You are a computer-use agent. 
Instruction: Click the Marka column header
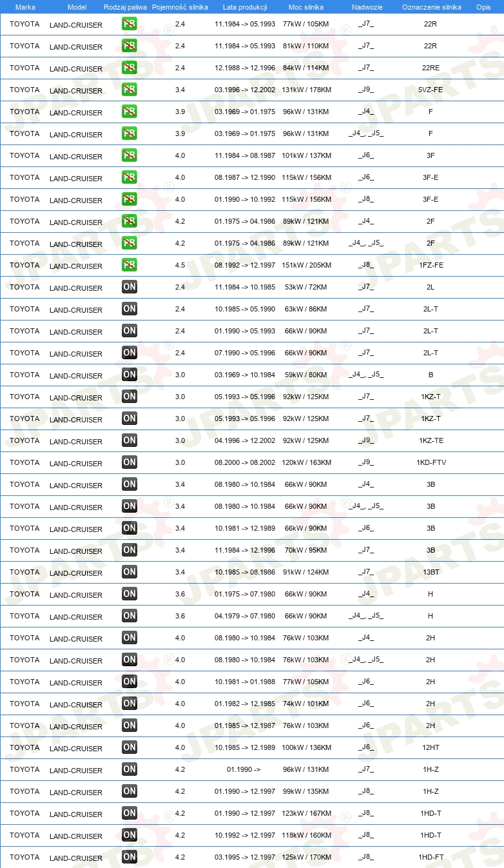click(25, 7)
